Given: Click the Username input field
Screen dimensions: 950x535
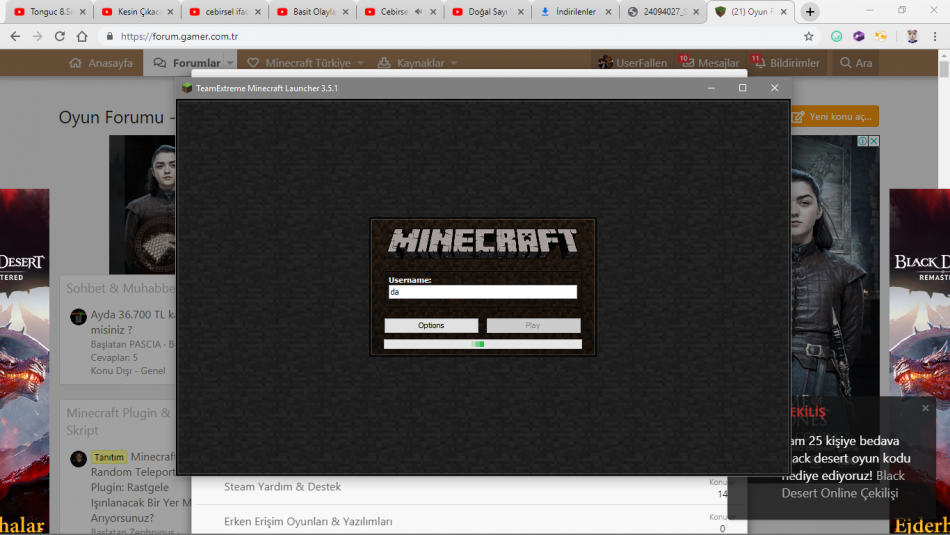Looking at the screenshot, I should pyautogui.click(x=482, y=292).
